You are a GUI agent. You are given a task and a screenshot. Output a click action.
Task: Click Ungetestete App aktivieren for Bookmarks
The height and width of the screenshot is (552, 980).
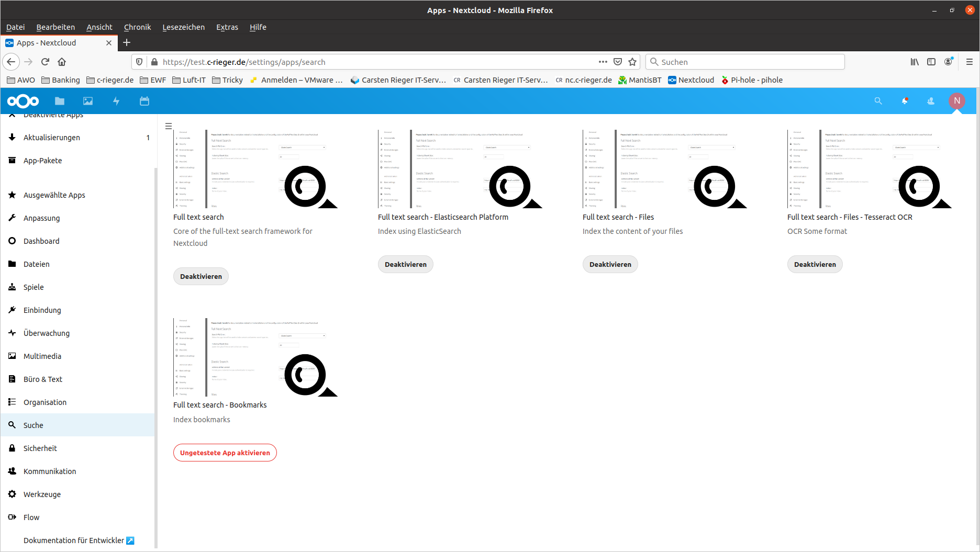coord(225,453)
